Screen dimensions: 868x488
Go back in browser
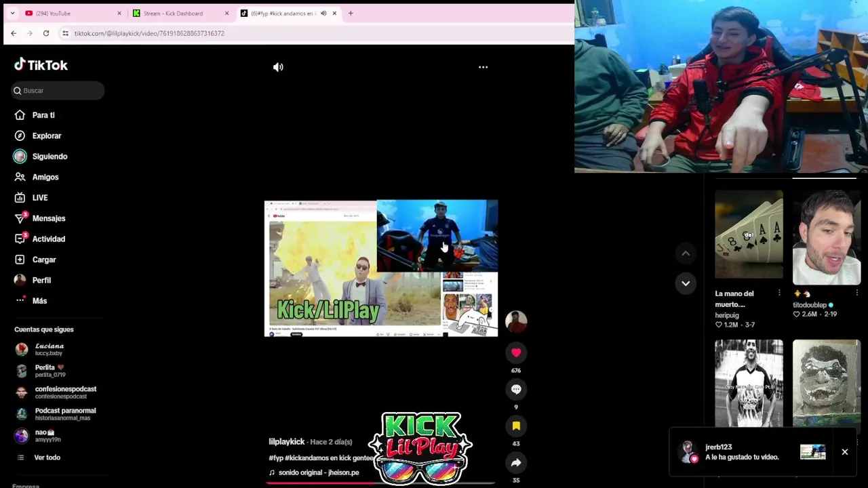(14, 33)
